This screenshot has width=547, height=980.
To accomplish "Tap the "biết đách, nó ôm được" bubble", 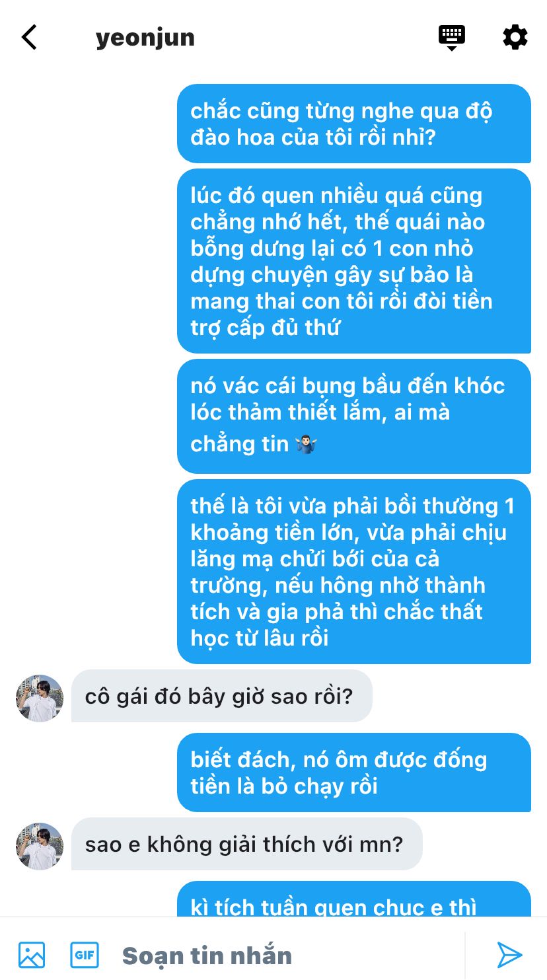I will click(354, 773).
